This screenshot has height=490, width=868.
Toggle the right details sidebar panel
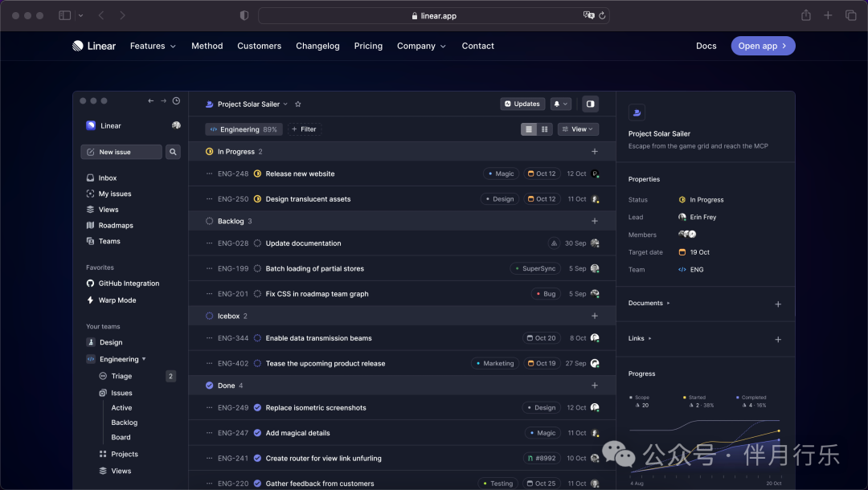point(591,104)
